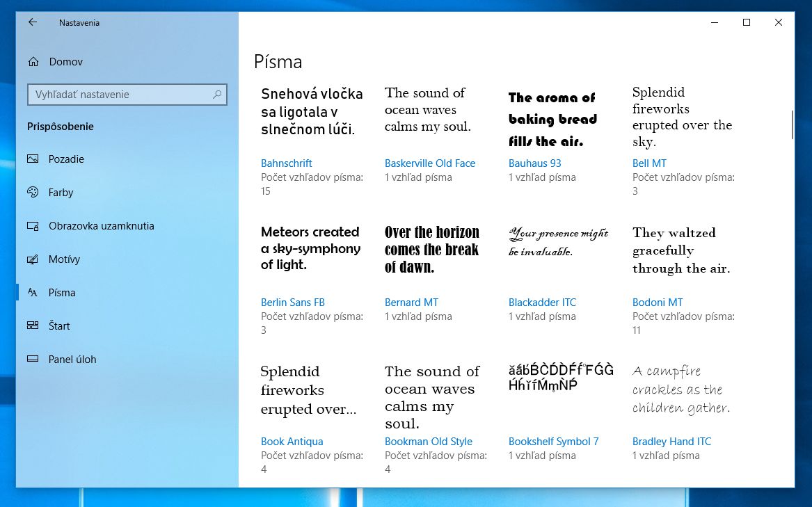This screenshot has height=507, width=812.
Task: Click the Bell MT sample preview
Action: click(682, 117)
